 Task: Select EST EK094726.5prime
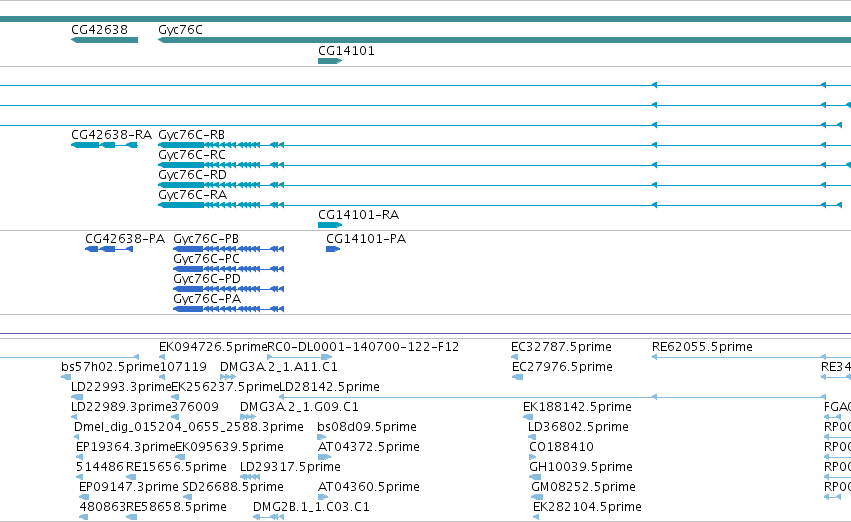(x=213, y=347)
